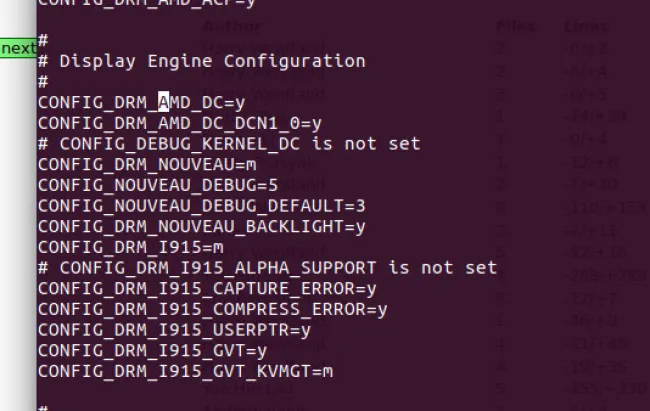Select the CONFIG_DRM_I915_COMPRESS_ERROR=y entry
Image resolution: width=650 pixels, height=411 pixels.
point(213,309)
